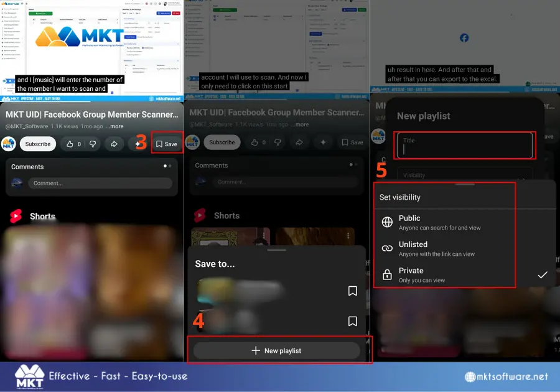Focus the Comment... input field
The height and width of the screenshot is (392, 560).
tap(100, 183)
